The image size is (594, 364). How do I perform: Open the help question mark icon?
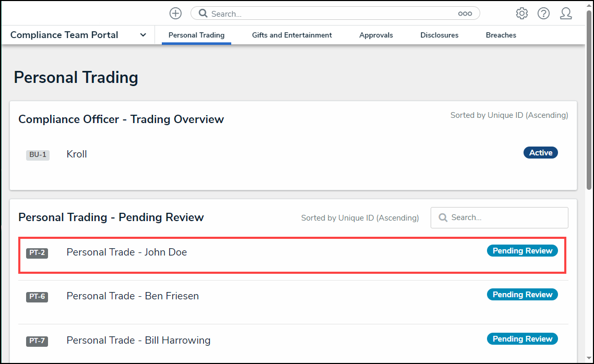[x=543, y=14]
